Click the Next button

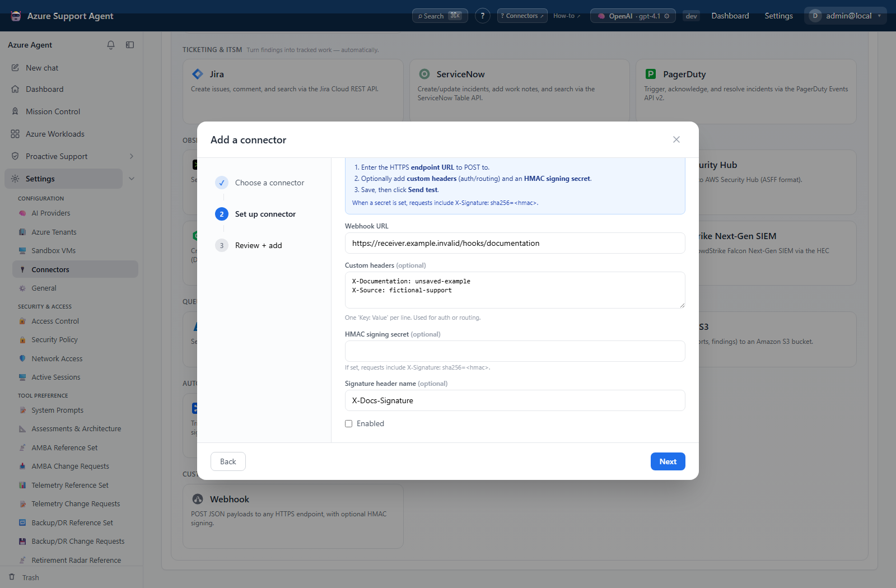(x=668, y=461)
